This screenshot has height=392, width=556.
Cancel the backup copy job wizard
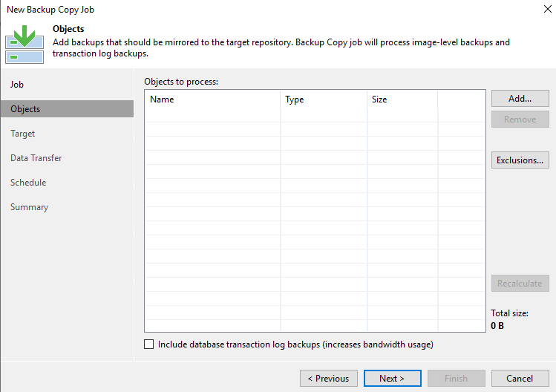[x=520, y=378]
